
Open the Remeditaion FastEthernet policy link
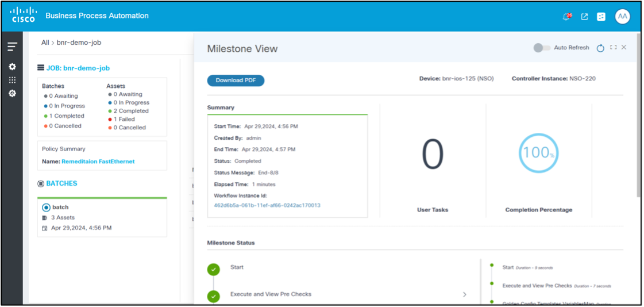(98, 162)
